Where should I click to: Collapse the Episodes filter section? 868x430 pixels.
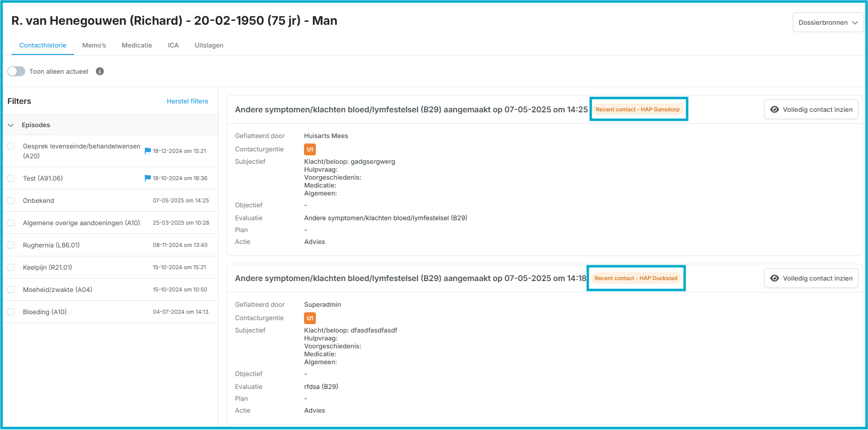point(11,125)
